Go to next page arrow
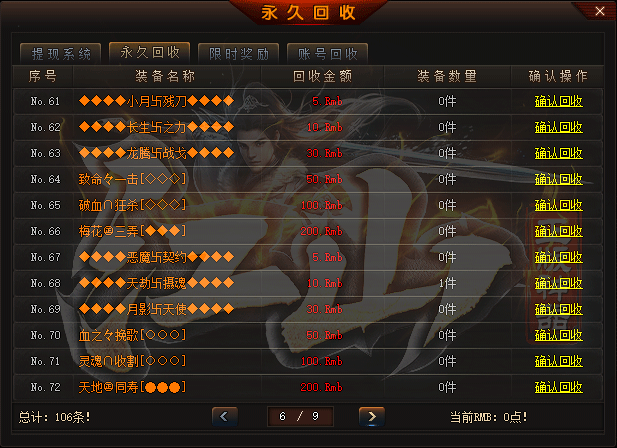Viewport: 617px width, 448px height. click(372, 417)
